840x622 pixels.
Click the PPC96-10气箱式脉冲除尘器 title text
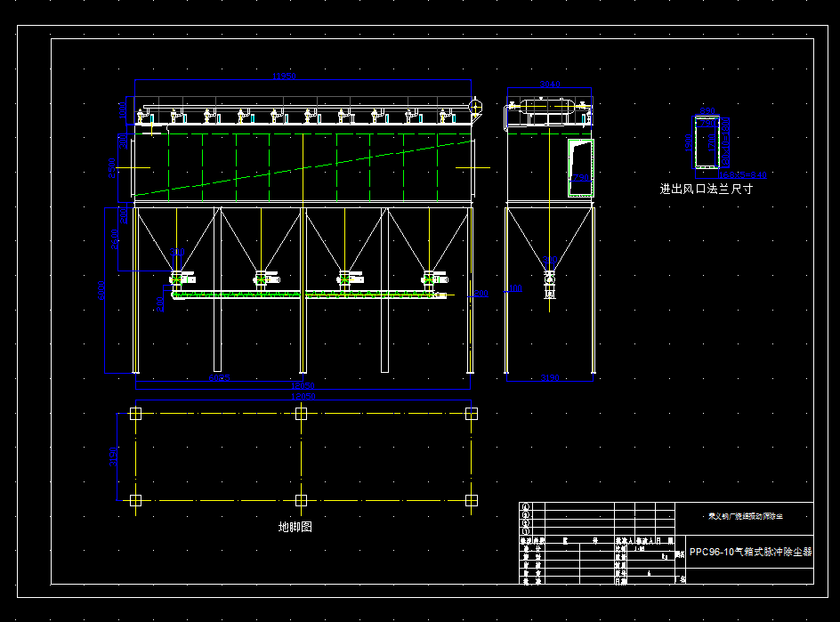750,552
